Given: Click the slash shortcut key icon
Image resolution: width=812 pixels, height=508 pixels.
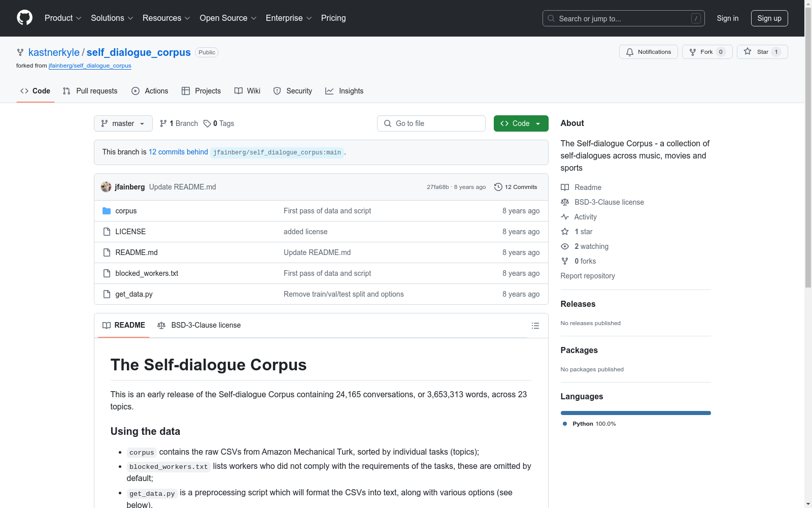Looking at the screenshot, I should coord(696,18).
